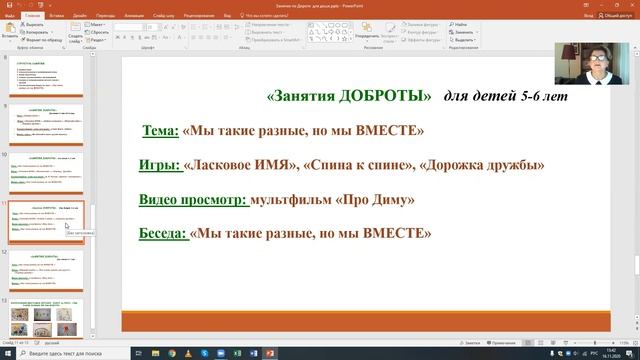The image size is (640, 360).
Task: Select the rectangle shape in shapes gallery
Action: (x=331, y=25)
